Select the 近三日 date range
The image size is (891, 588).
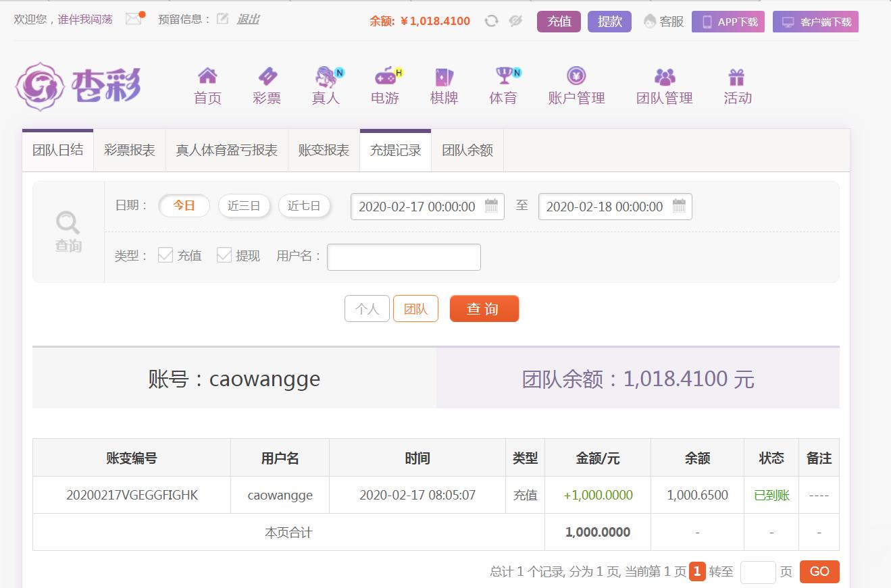244,206
